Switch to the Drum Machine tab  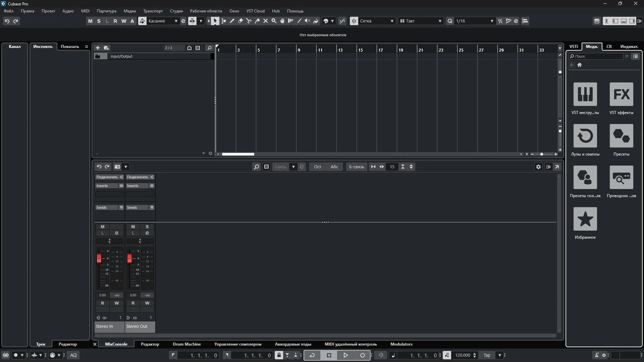click(186, 344)
